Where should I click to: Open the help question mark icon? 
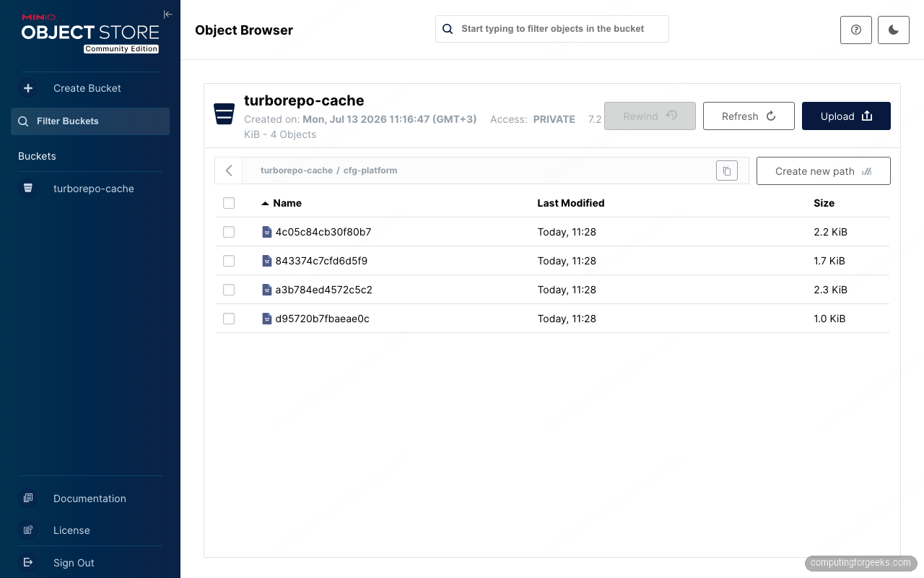pos(856,30)
